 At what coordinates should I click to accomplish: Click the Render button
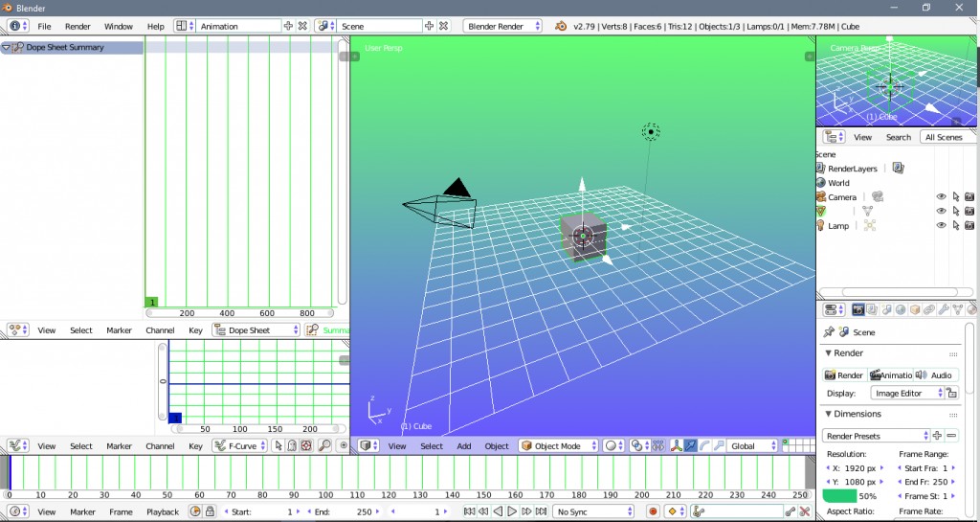click(x=844, y=374)
